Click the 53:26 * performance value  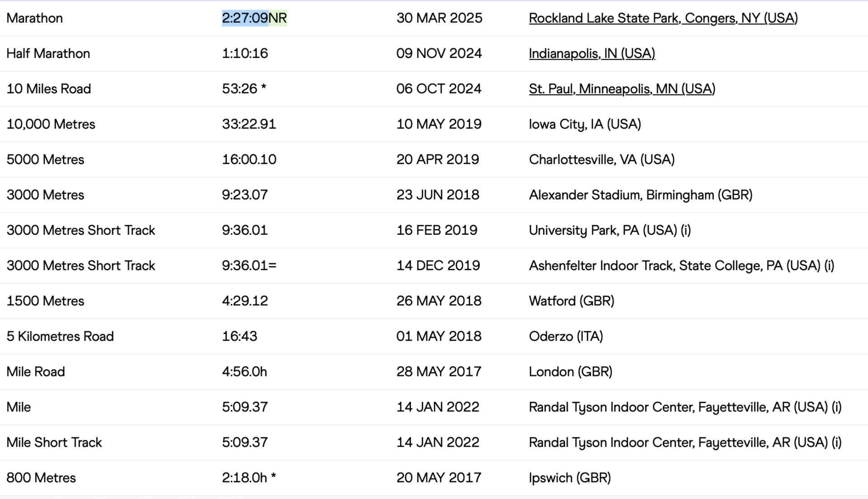(x=244, y=89)
